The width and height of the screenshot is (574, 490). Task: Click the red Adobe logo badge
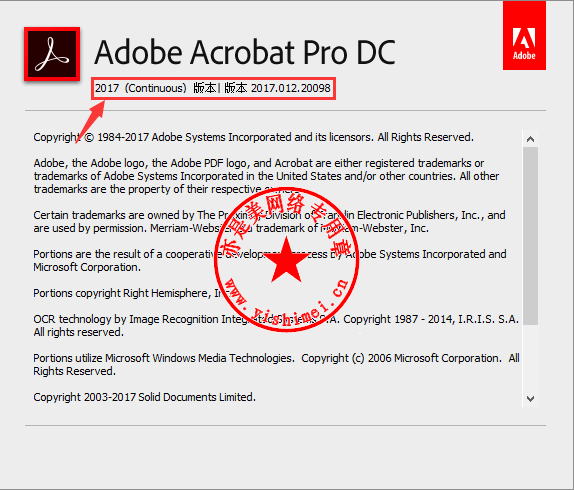coord(524,35)
